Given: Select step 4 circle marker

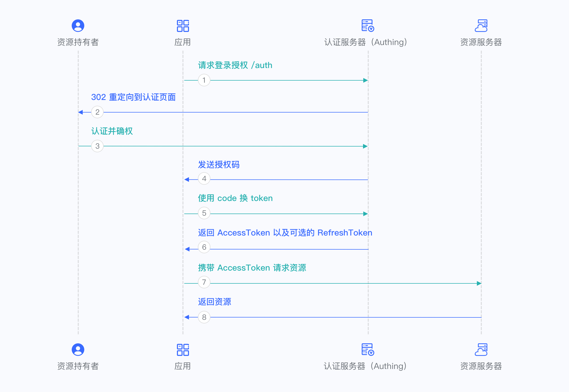Looking at the screenshot, I should (204, 179).
